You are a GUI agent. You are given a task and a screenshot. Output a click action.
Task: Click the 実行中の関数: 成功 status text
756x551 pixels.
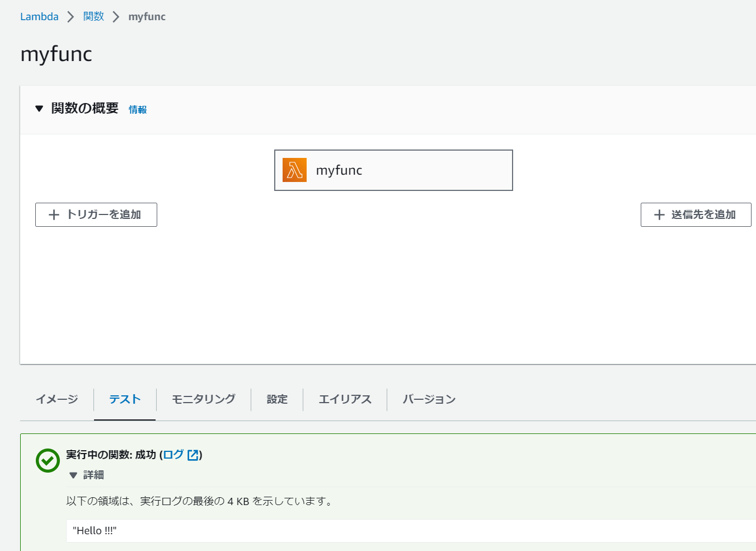tap(111, 455)
